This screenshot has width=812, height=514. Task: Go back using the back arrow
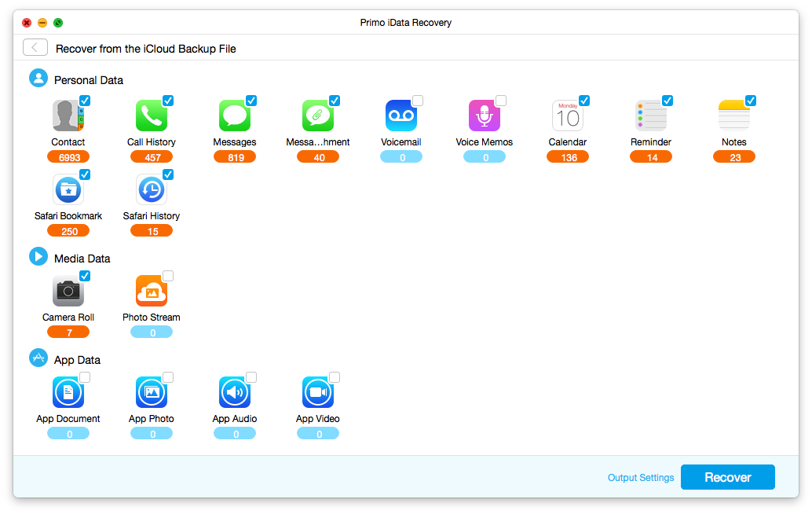(35, 47)
